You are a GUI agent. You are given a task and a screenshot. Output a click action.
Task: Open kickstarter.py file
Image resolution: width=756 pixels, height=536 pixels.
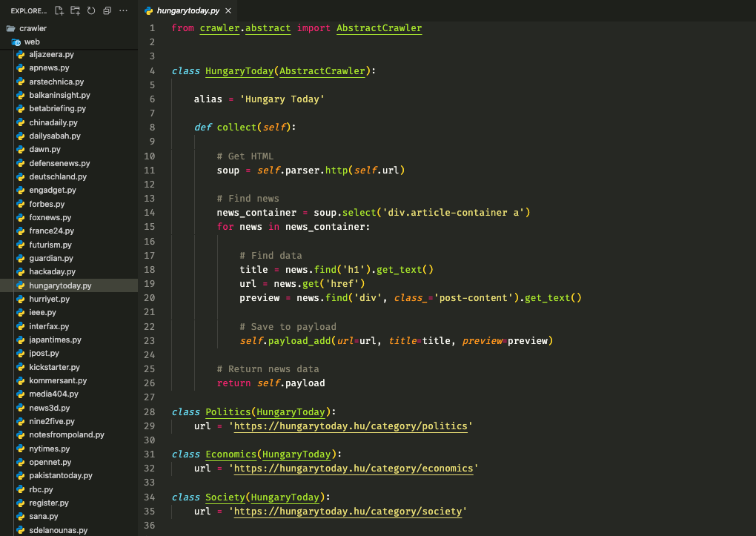(69, 367)
